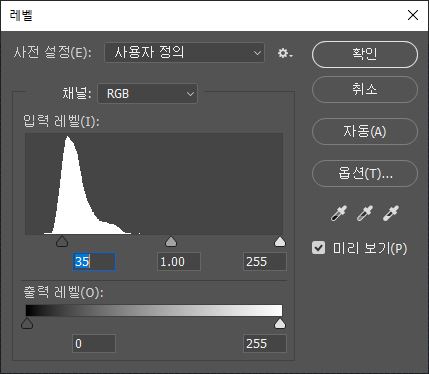Click the 취소 cancel button
The image size is (429, 374).
pos(365,89)
